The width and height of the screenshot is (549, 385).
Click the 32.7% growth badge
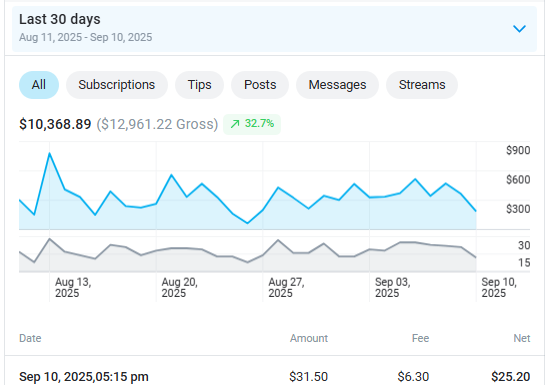click(252, 124)
